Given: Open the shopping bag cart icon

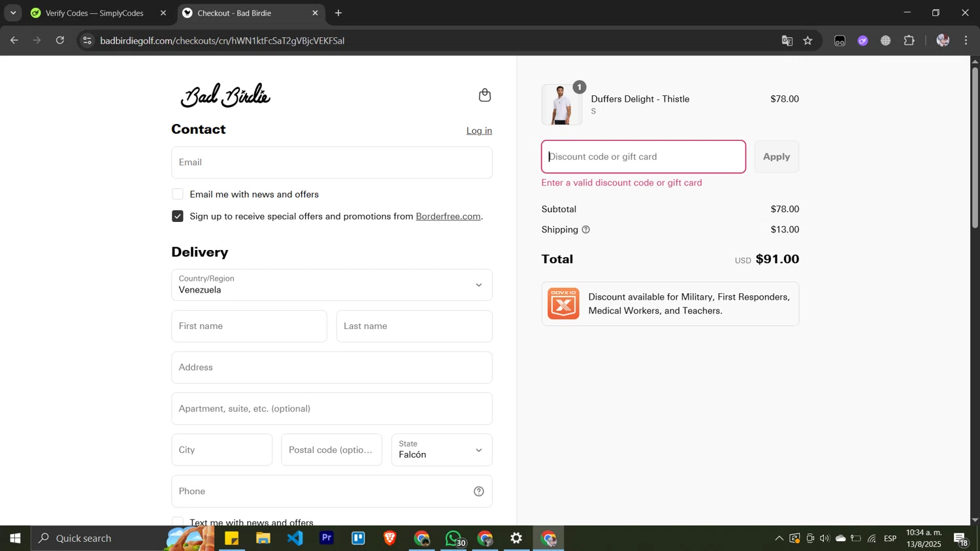Looking at the screenshot, I should [x=485, y=95].
